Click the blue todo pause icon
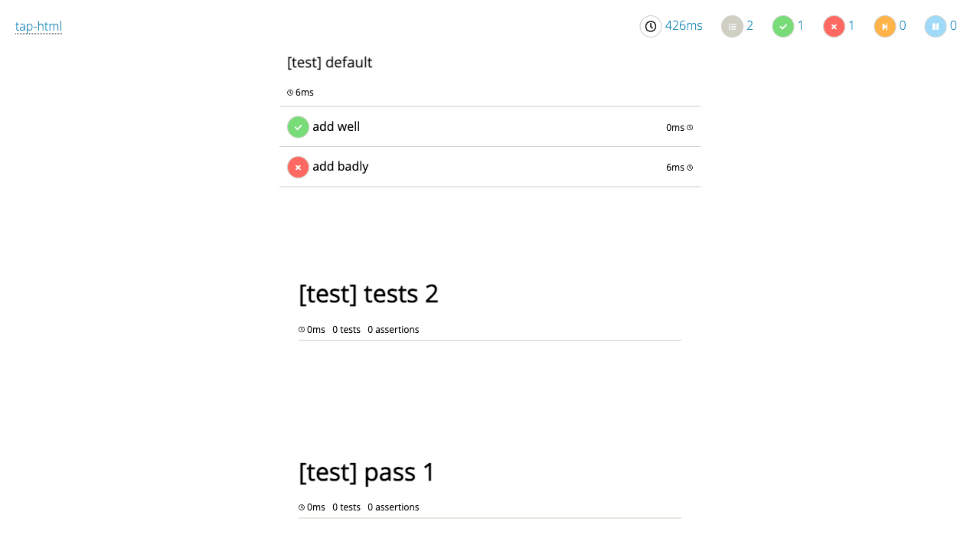This screenshot has height=551, width=980. tap(936, 27)
